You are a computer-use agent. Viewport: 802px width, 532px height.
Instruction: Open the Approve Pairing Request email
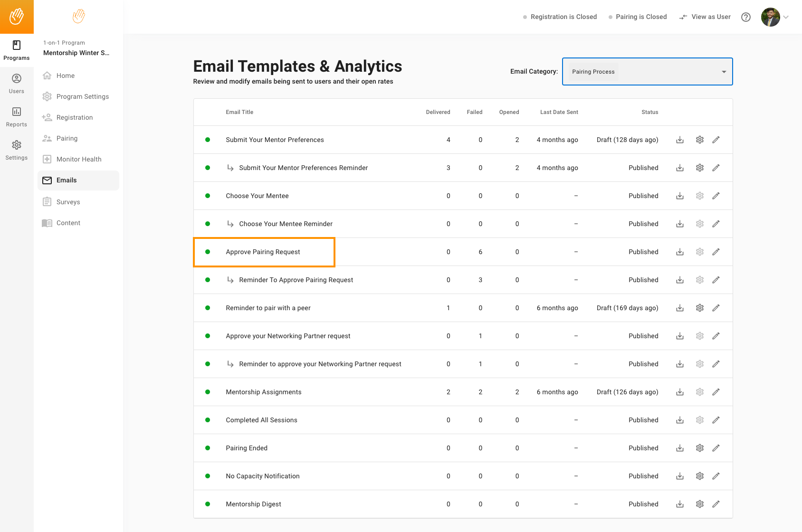(x=263, y=252)
